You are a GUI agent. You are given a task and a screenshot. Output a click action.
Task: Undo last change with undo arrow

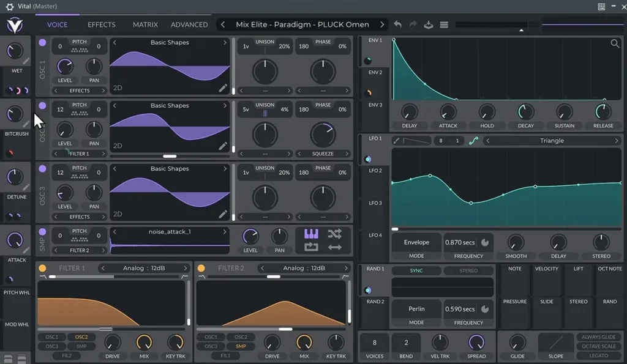pyautogui.click(x=397, y=24)
